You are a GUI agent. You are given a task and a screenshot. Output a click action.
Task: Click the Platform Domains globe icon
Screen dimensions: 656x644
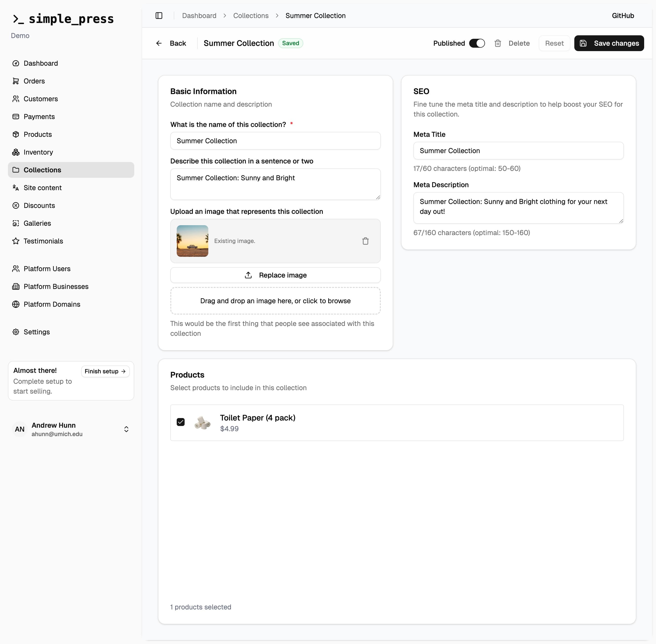(x=16, y=304)
